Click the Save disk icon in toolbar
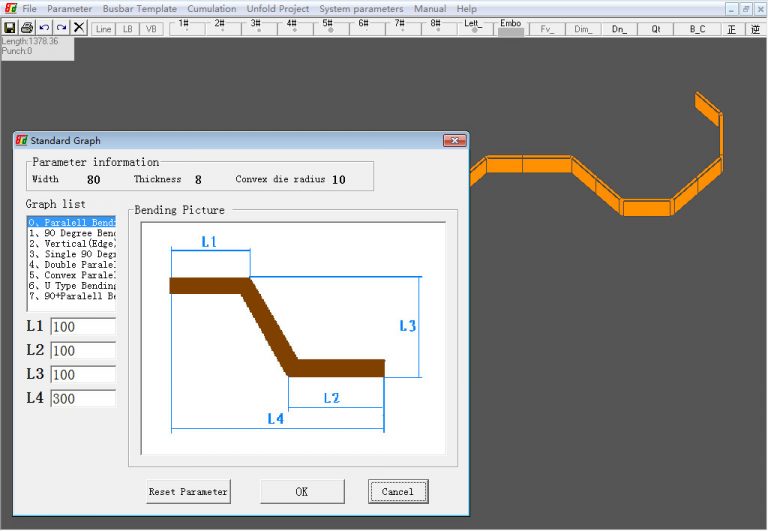 [10, 28]
